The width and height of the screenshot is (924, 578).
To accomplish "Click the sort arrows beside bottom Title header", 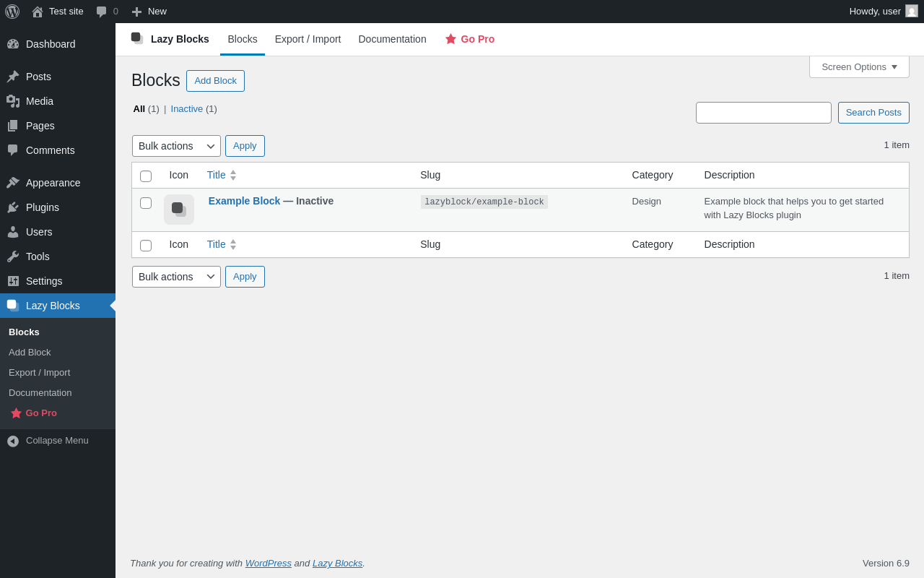I will 233,244.
